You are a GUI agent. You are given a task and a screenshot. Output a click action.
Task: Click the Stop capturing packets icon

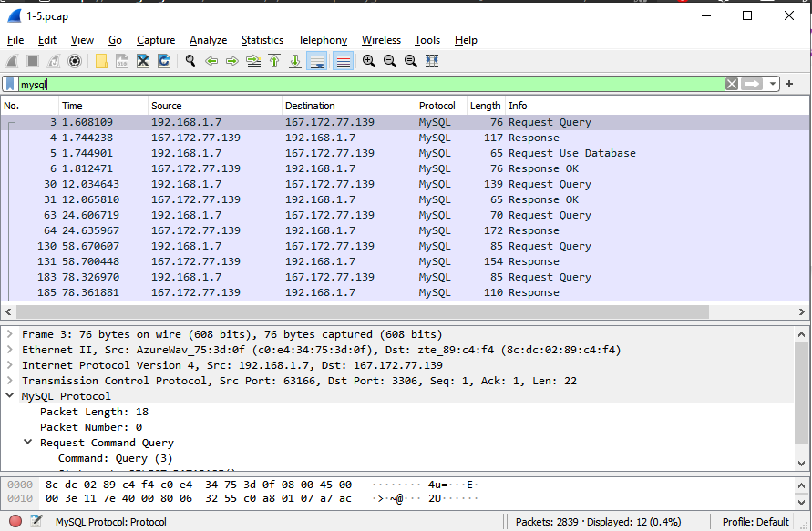click(x=33, y=61)
